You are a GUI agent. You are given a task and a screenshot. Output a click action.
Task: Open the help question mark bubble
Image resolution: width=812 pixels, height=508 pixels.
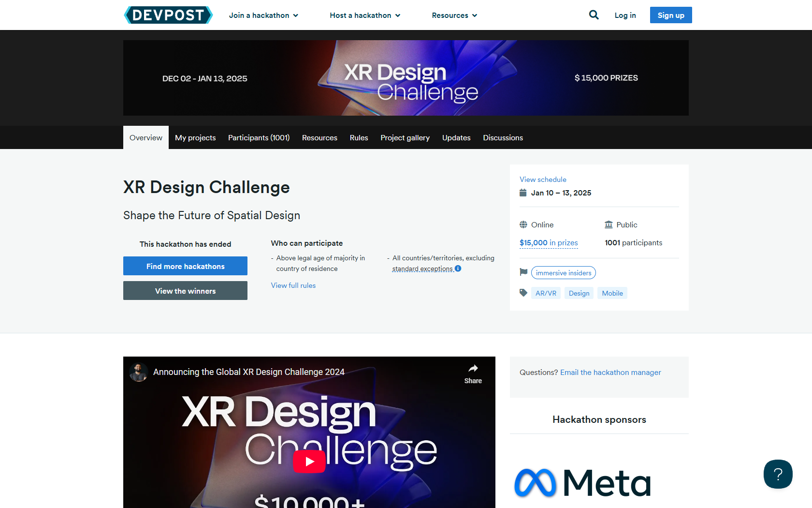tap(778, 474)
